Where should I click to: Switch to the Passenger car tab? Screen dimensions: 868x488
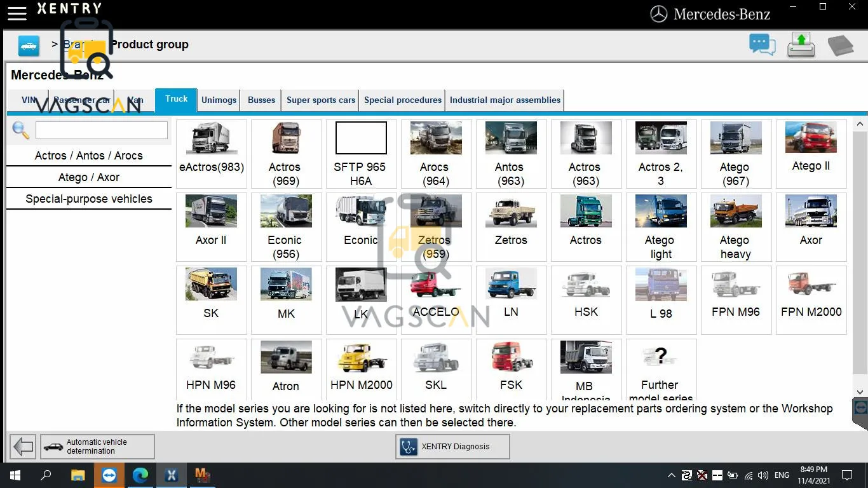(82, 100)
